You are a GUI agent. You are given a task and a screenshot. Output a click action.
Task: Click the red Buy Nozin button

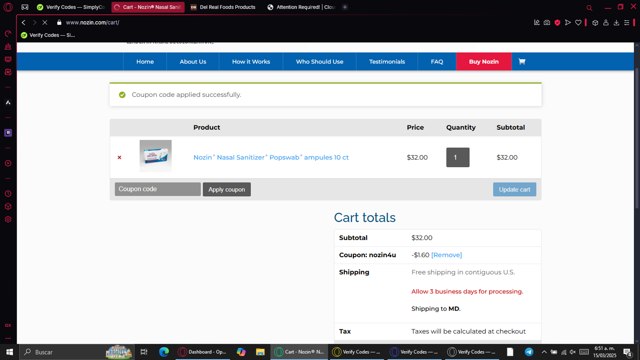484,62
